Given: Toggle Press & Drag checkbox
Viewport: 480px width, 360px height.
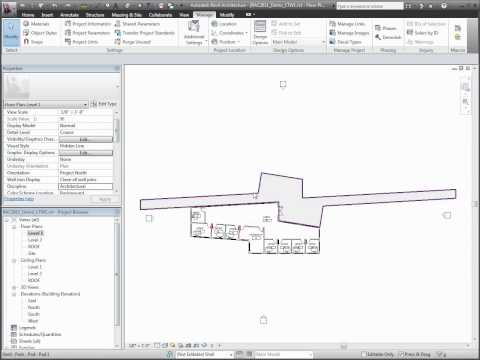Looking at the screenshot, I should coord(402,354).
